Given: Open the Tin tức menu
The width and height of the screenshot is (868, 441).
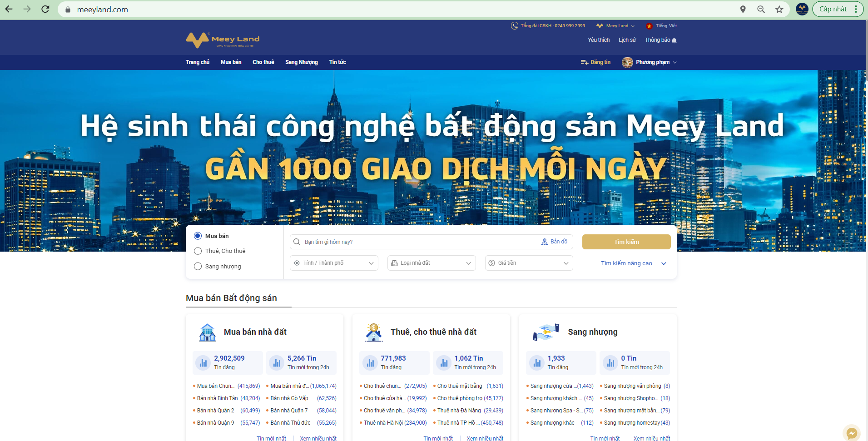Looking at the screenshot, I should click(x=337, y=62).
